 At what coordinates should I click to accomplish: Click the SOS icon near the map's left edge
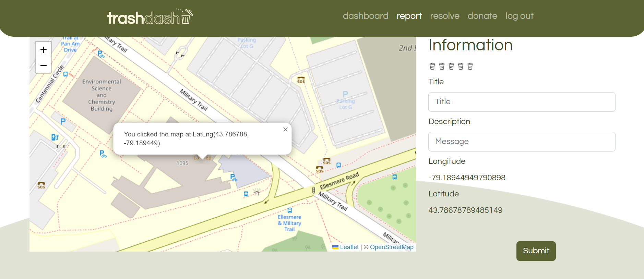[x=41, y=185]
